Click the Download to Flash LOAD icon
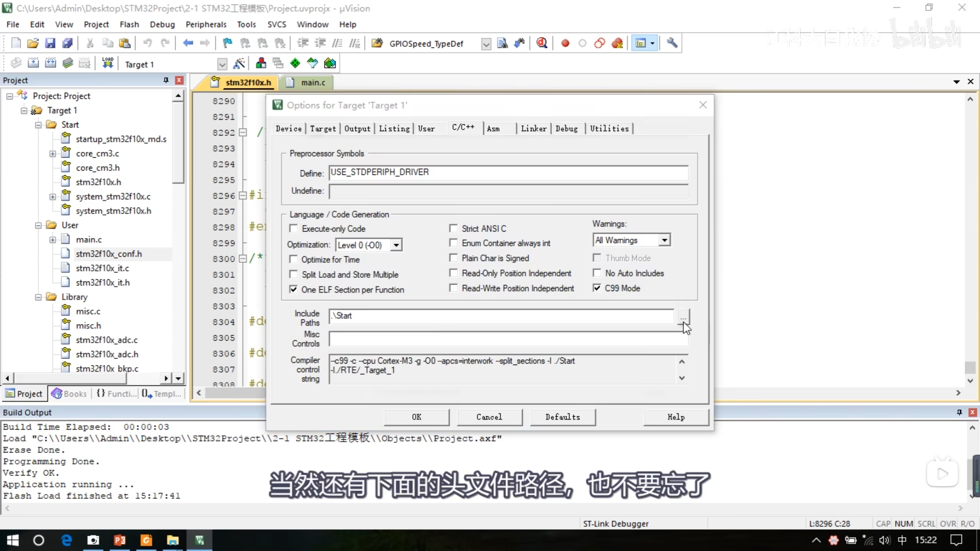The image size is (980, 551). point(108,63)
